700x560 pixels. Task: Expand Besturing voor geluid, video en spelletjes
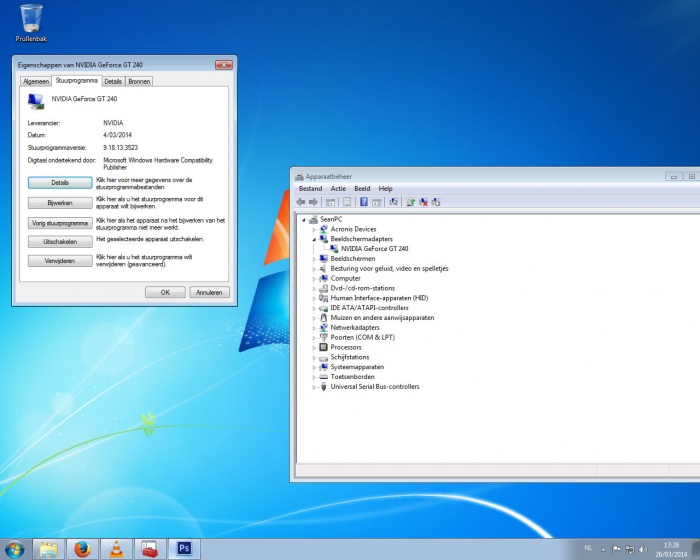click(314, 268)
